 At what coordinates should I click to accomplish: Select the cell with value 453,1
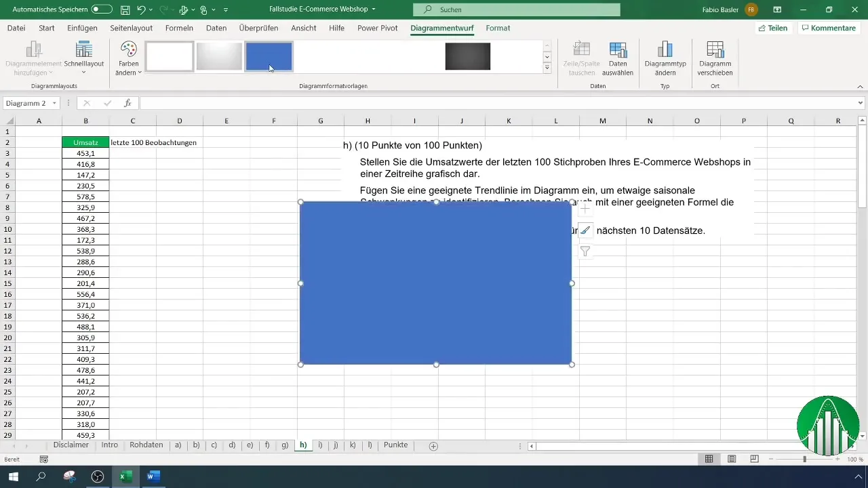click(85, 153)
